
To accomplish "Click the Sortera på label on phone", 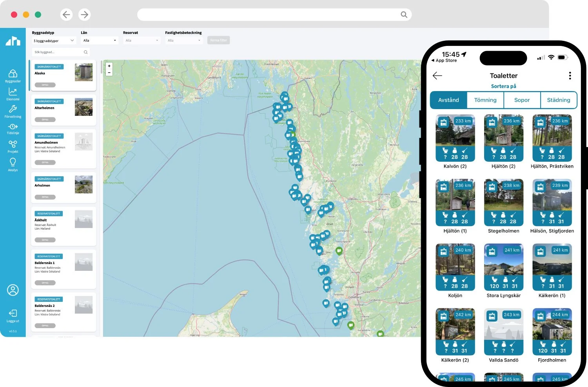I will (x=503, y=86).
